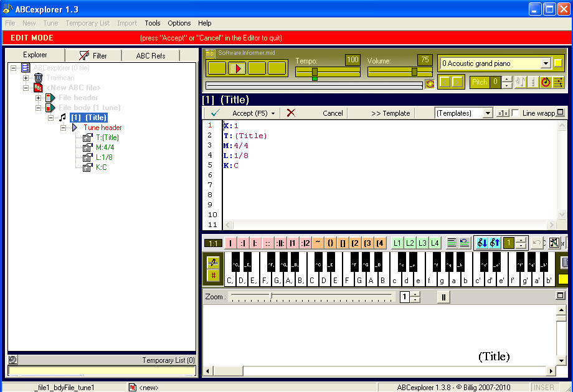This screenshot has width=573, height=392.
Task: Collapse the [1] (Title) tune node
Action: pos(51,118)
